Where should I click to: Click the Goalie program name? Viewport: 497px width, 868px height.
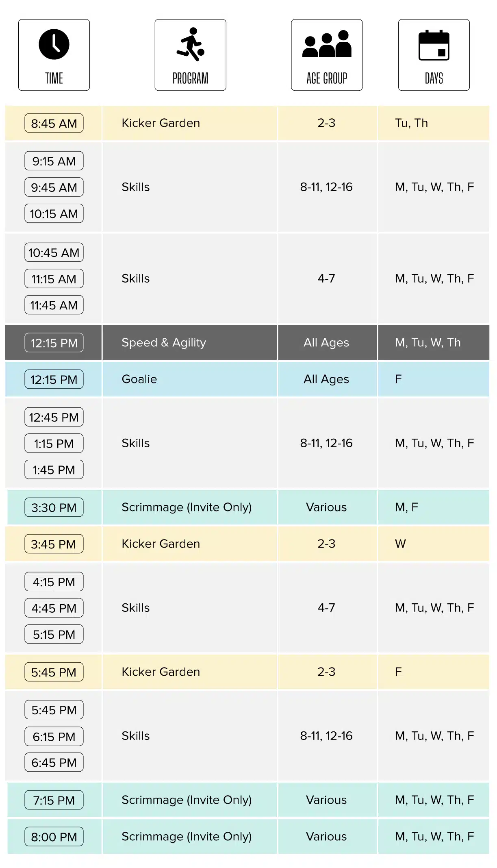tap(139, 379)
